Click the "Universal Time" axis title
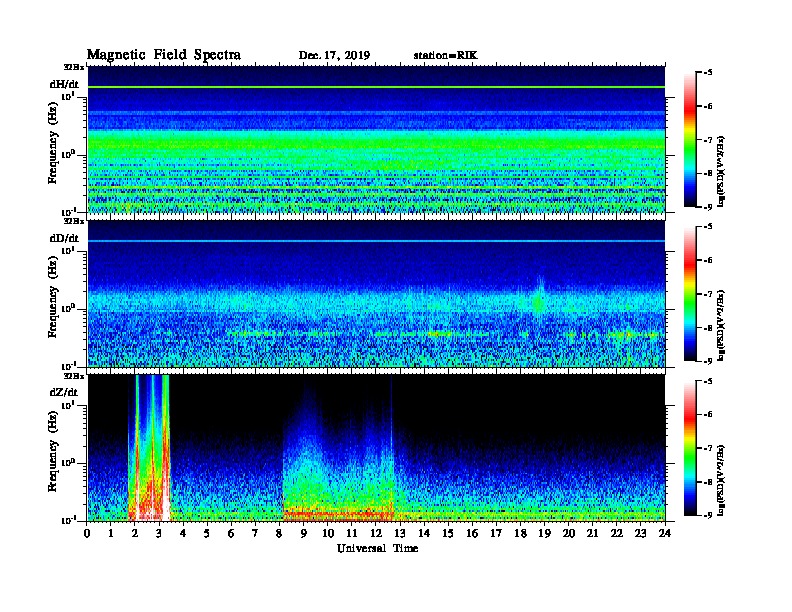The width and height of the screenshot is (792, 612). click(377, 548)
